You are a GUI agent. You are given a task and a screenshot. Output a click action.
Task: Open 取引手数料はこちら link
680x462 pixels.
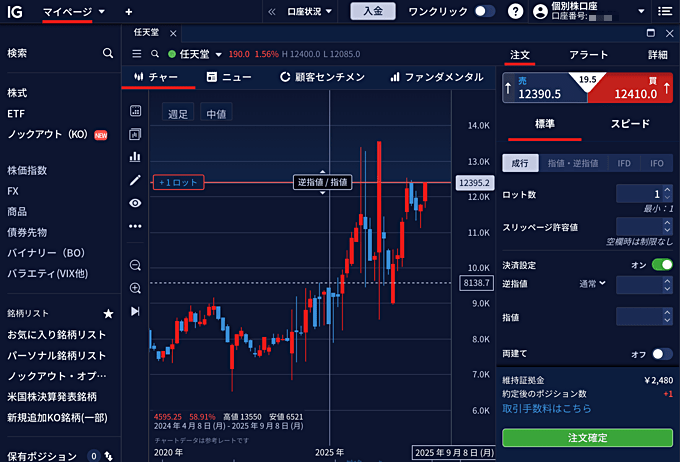[x=547, y=409]
